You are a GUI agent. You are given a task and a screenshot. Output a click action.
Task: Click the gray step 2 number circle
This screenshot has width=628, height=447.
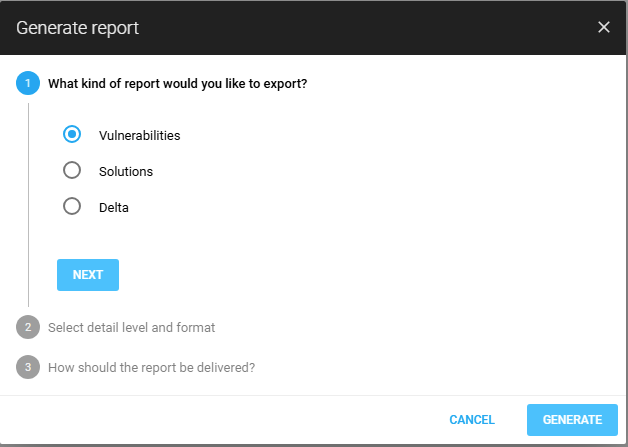click(x=28, y=327)
